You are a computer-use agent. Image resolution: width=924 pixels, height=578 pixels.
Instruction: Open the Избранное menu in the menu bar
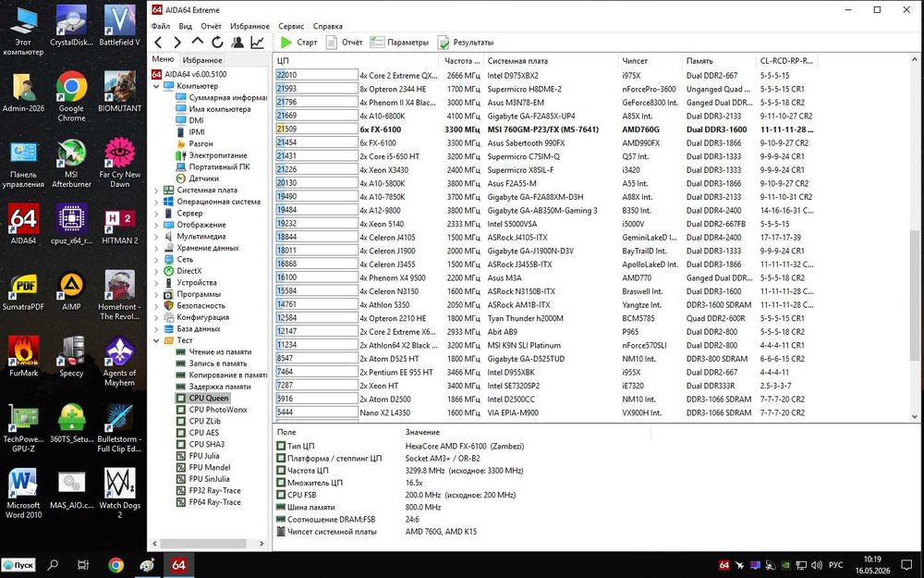point(249,26)
